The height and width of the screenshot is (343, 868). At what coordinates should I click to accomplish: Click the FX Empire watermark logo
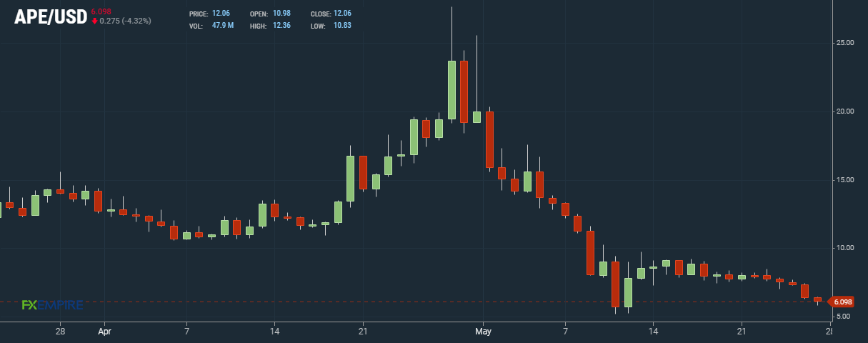[52, 305]
